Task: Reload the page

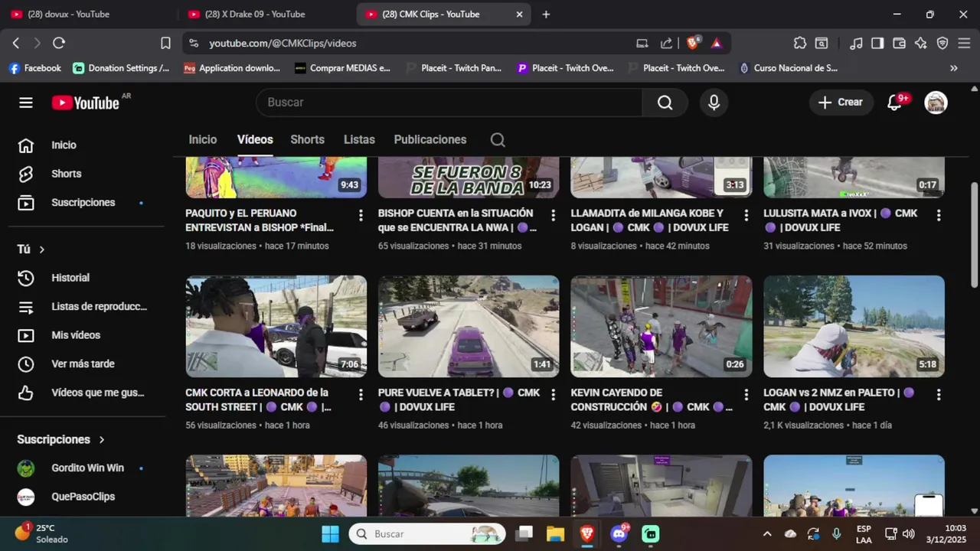Action: (x=59, y=44)
